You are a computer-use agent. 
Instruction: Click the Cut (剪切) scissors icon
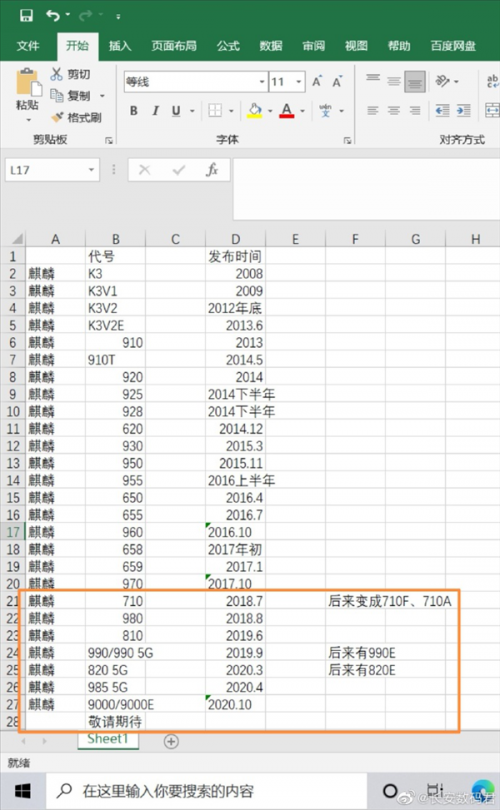(x=56, y=74)
